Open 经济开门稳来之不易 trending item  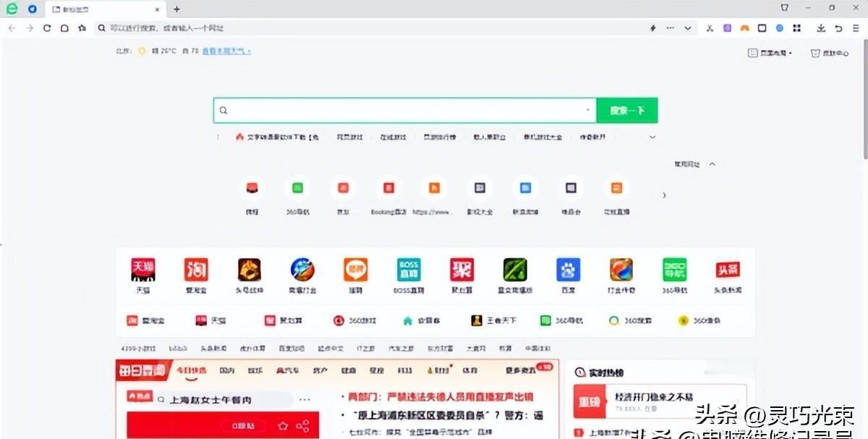coord(654,397)
